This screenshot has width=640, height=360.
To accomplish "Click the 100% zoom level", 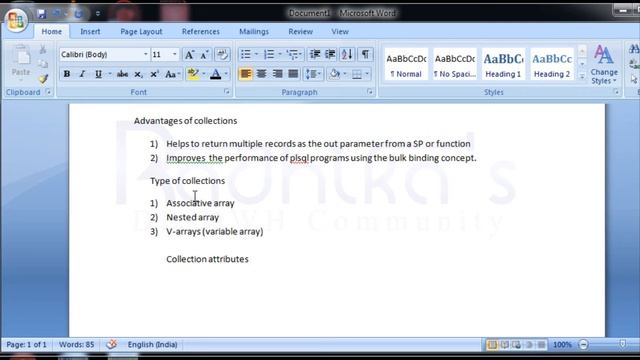I will [562, 345].
